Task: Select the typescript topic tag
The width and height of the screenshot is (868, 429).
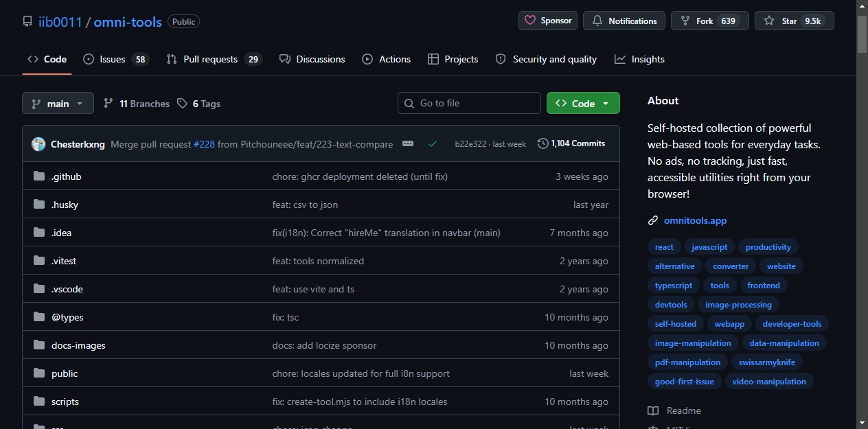Action: 674,286
